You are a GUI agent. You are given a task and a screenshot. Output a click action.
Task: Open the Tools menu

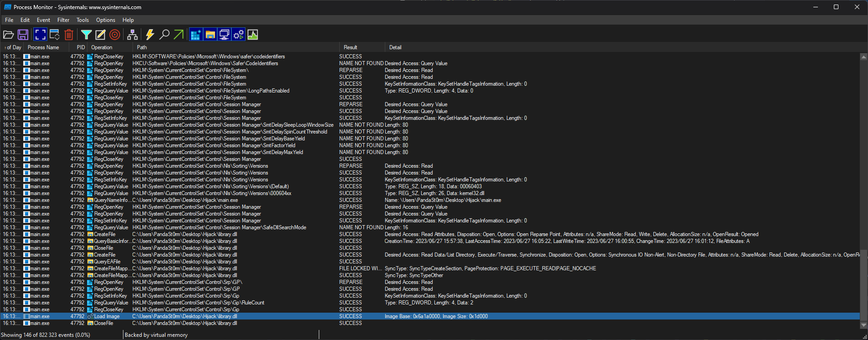pyautogui.click(x=82, y=20)
